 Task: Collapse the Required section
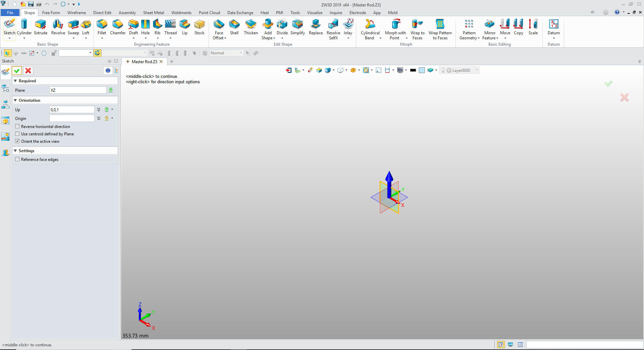click(15, 81)
